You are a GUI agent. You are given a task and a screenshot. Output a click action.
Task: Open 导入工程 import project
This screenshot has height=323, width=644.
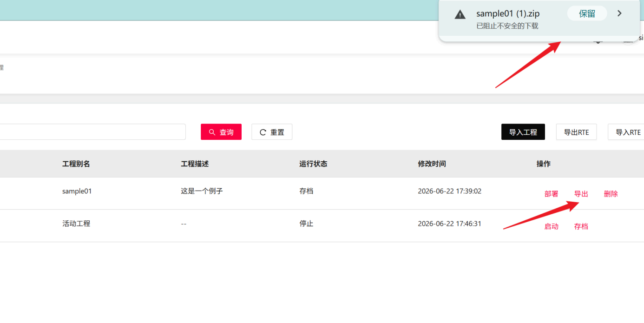pyautogui.click(x=523, y=132)
